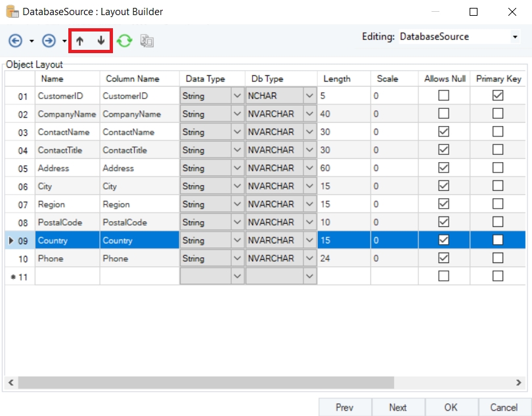Viewport: 532px width, 416px height.
Task: Open the back button history dropdown arrow
Action: click(32, 41)
